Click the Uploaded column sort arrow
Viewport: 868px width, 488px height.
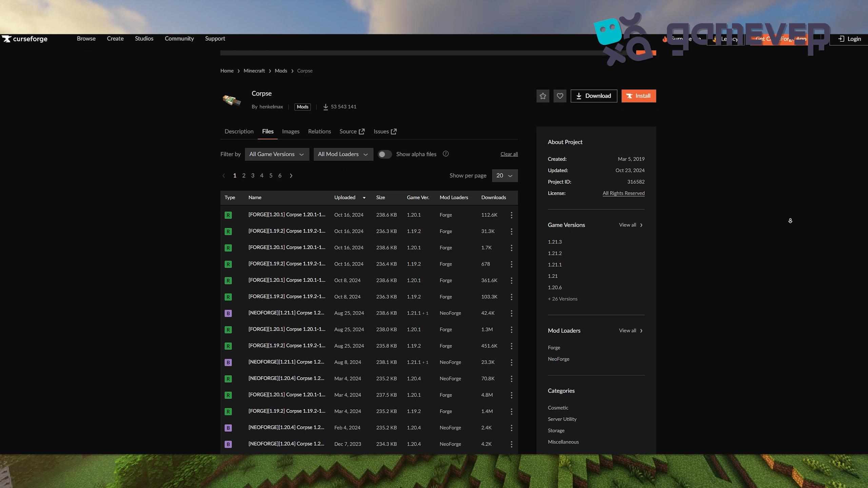364,198
